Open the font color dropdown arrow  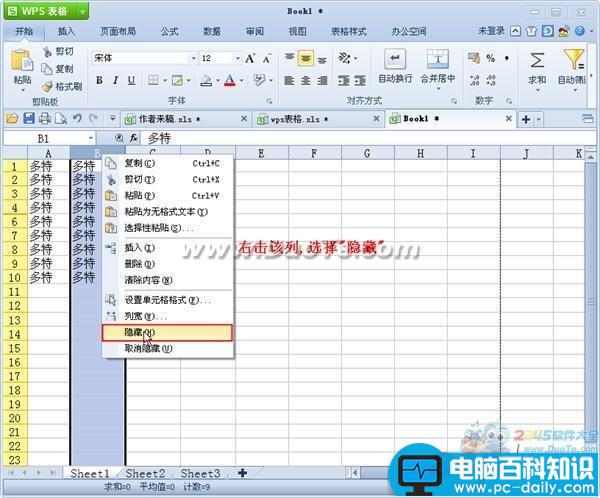(242, 81)
